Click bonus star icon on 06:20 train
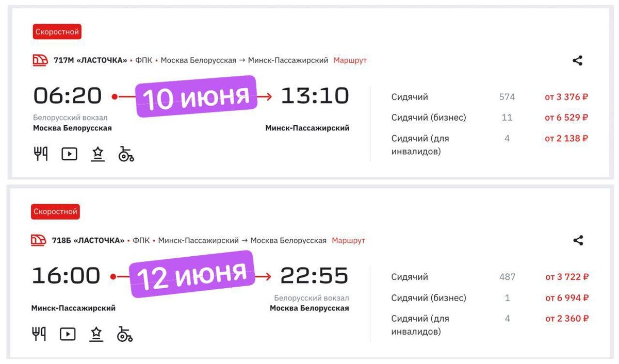Screen dimensions: 619x364 [97, 154]
